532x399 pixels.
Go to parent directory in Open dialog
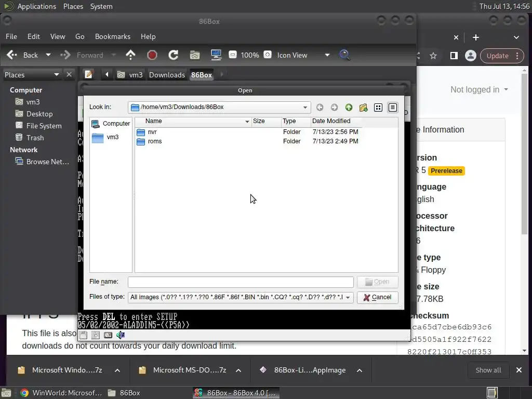point(349,108)
